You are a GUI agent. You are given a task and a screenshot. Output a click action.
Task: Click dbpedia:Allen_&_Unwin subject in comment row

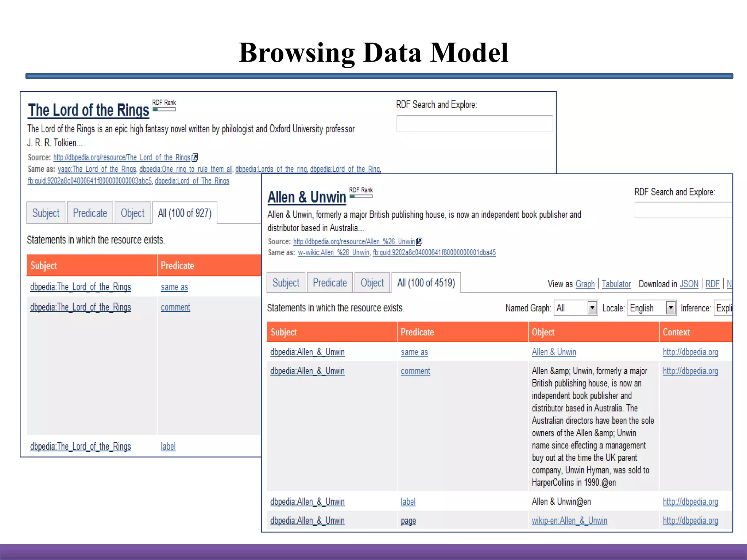[307, 371]
